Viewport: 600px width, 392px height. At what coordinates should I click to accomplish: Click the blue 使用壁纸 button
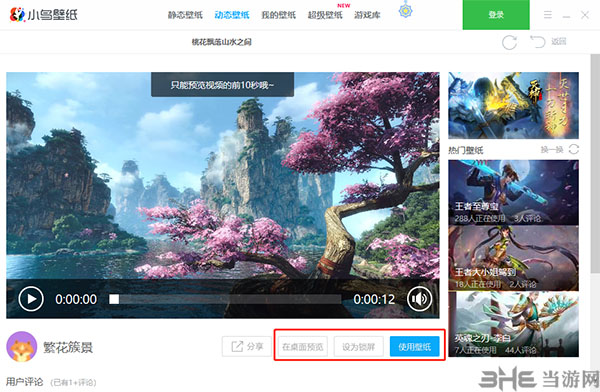coord(414,346)
